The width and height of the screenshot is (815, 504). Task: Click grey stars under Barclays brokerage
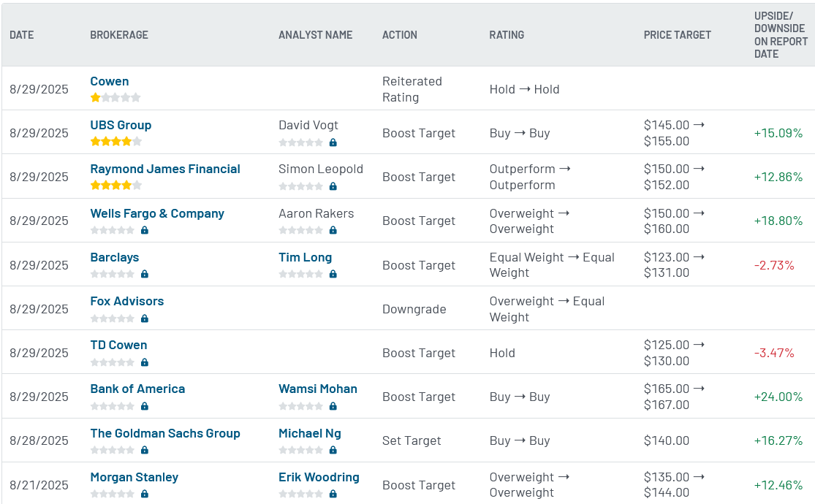point(113,274)
